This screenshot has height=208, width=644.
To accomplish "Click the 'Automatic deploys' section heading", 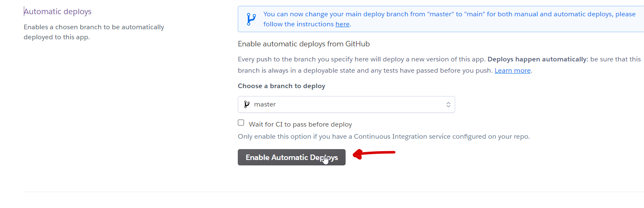I will (x=58, y=12).
